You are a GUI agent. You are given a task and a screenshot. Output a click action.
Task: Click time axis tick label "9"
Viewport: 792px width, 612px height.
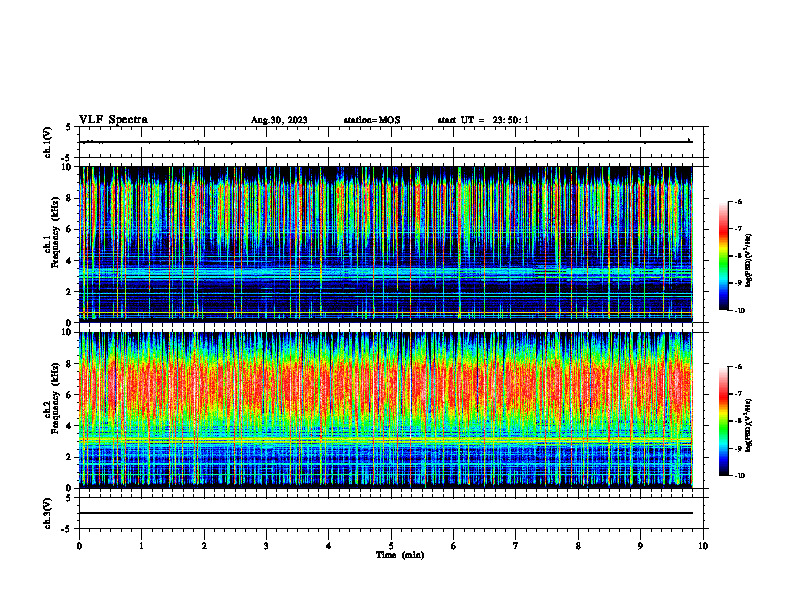coord(640,546)
